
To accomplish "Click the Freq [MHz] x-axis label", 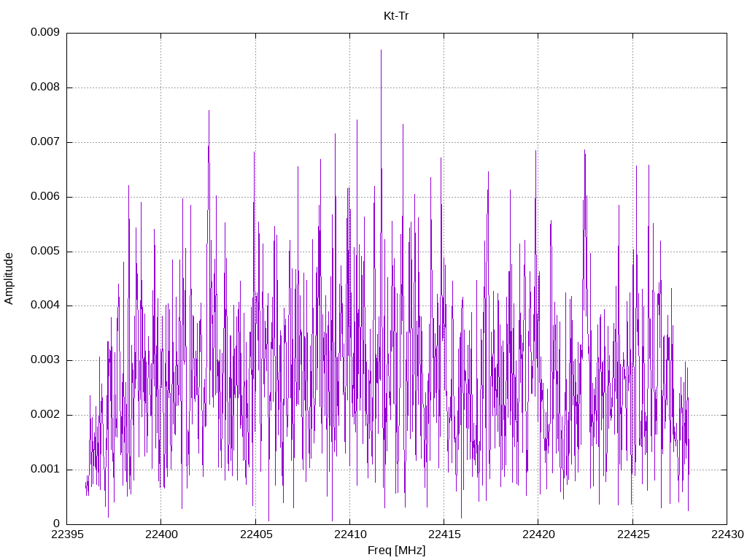I will (396, 550).
